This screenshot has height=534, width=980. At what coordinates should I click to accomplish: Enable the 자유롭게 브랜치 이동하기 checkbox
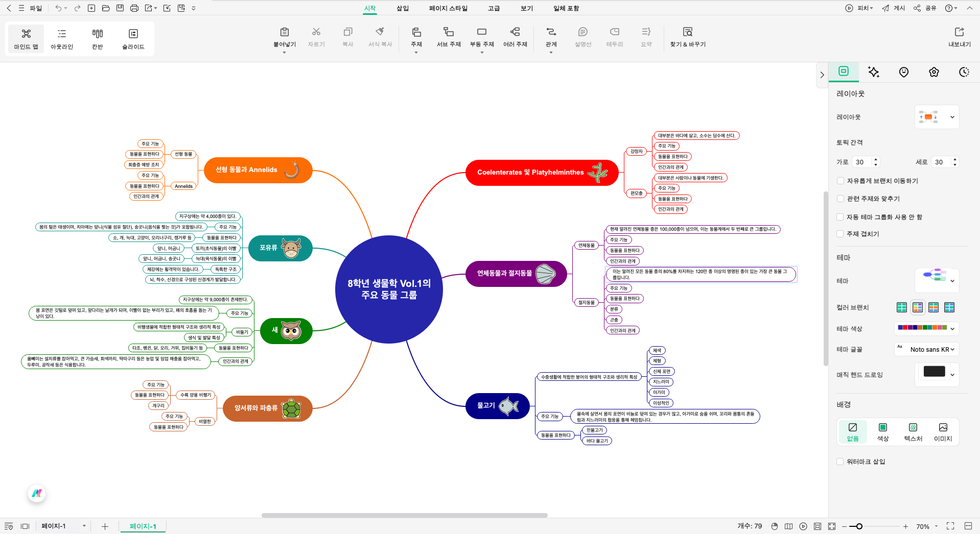tap(840, 181)
